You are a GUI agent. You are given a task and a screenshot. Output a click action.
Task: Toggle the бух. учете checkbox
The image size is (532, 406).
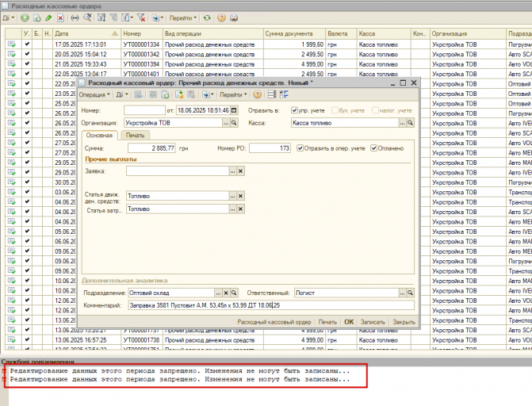(335, 110)
